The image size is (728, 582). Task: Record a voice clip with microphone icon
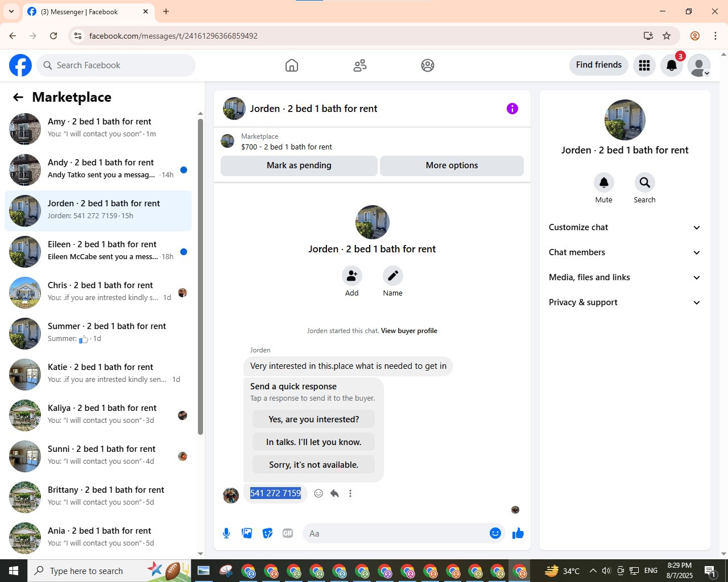[x=226, y=533]
